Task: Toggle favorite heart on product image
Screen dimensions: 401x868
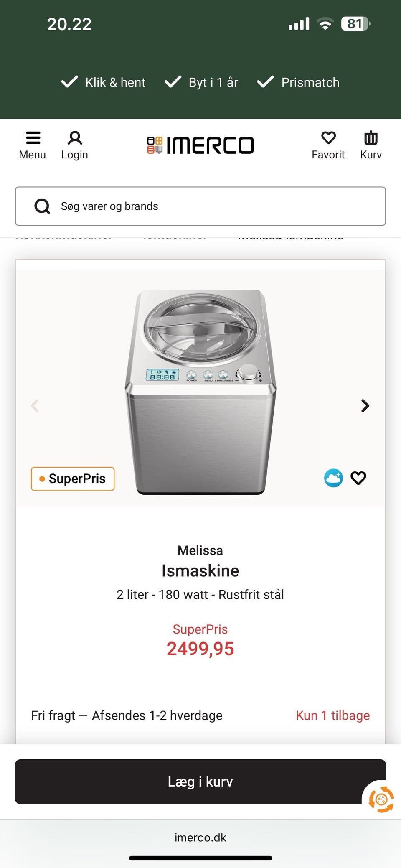Action: [358, 478]
